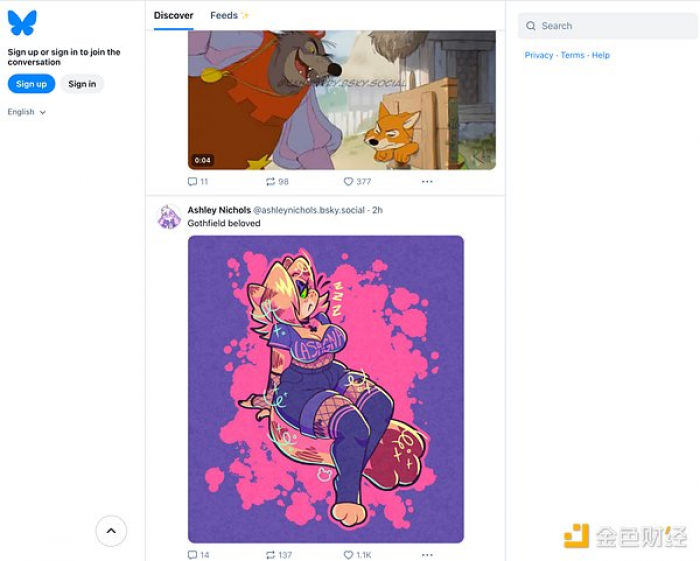Click the Sign up button
The height and width of the screenshot is (561, 700).
tap(31, 84)
